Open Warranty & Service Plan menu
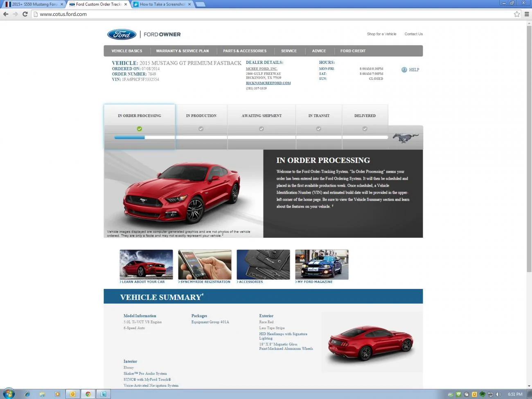This screenshot has width=532, height=399. (182, 51)
